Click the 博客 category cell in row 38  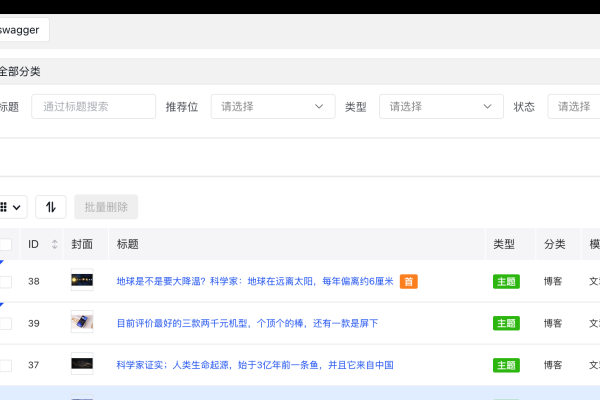553,281
